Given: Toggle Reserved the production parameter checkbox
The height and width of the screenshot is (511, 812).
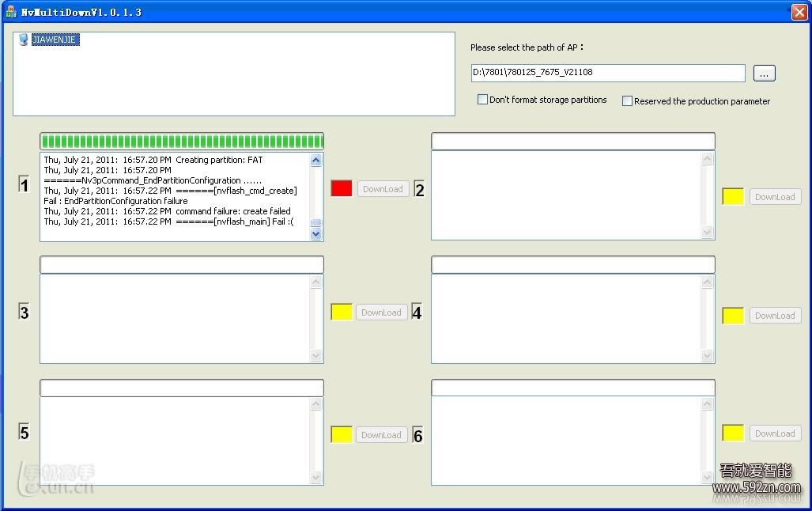Looking at the screenshot, I should 627,101.
